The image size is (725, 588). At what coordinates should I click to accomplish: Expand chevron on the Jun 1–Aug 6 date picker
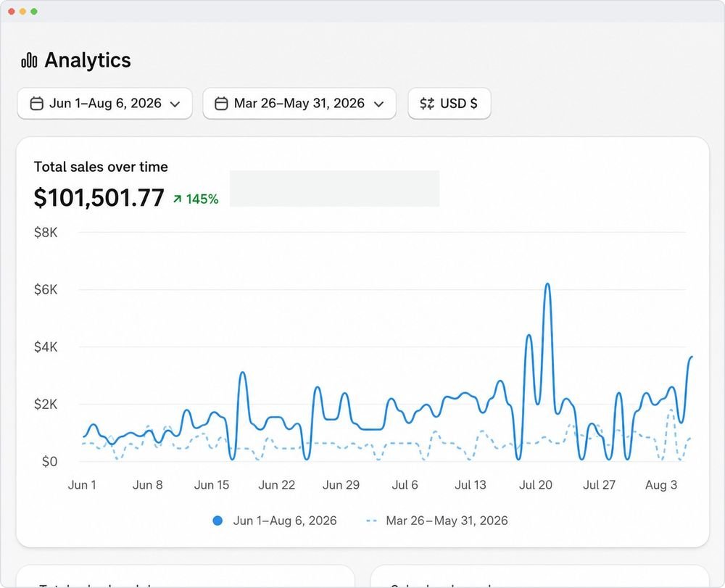click(175, 104)
